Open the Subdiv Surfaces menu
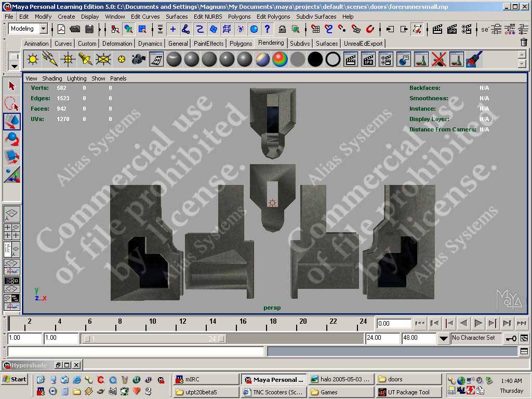This screenshot has height=399, width=532. (316, 17)
